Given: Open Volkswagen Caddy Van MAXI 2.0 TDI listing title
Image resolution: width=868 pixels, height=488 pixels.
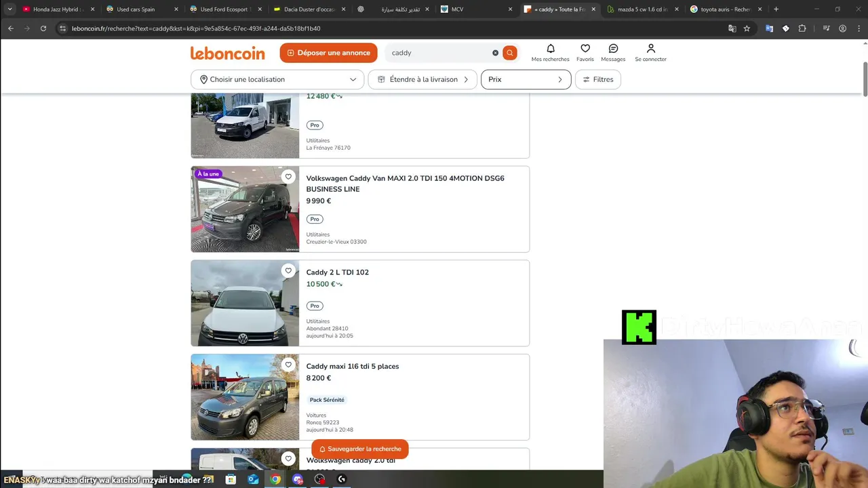Looking at the screenshot, I should click(405, 184).
